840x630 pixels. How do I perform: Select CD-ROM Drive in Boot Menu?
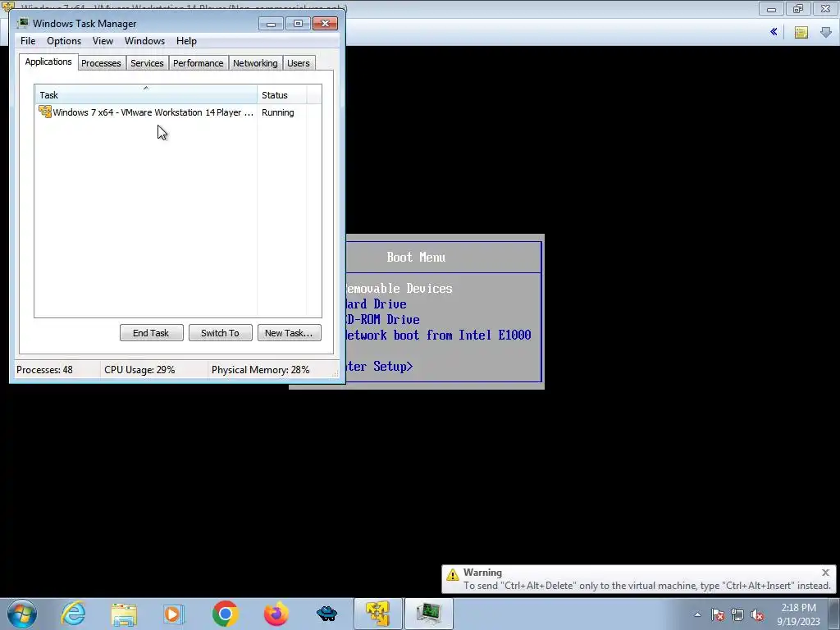tap(382, 320)
